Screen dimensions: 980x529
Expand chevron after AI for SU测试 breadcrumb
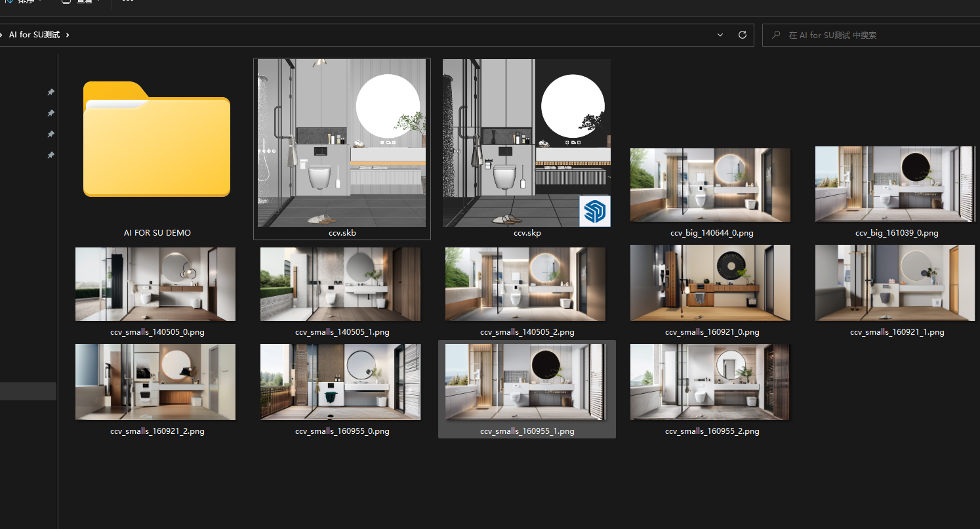pos(68,35)
